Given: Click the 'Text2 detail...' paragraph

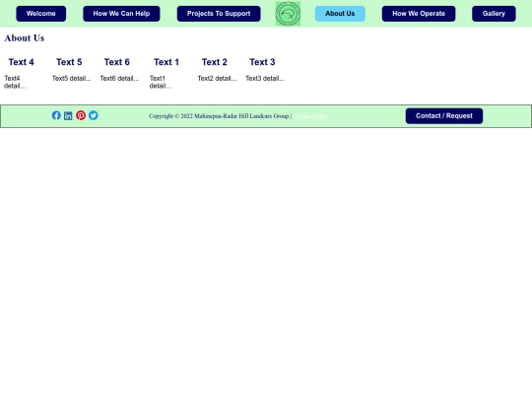Looking at the screenshot, I should point(217,79).
